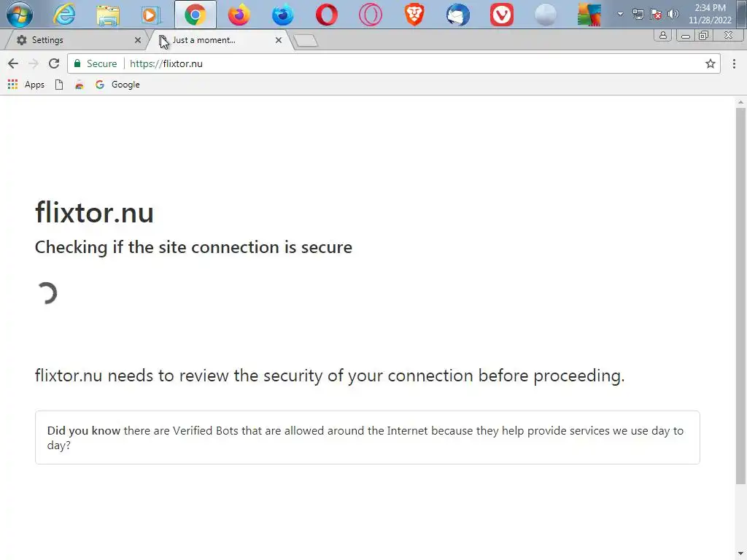Screen dimensions: 747x560
Task: Launch Firefox from the taskbar
Action: pyautogui.click(x=239, y=15)
